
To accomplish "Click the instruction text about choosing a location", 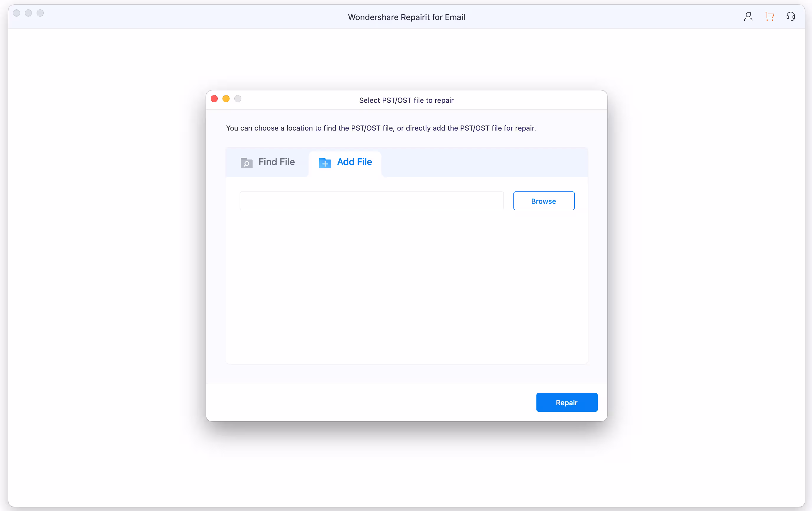I will click(x=381, y=128).
